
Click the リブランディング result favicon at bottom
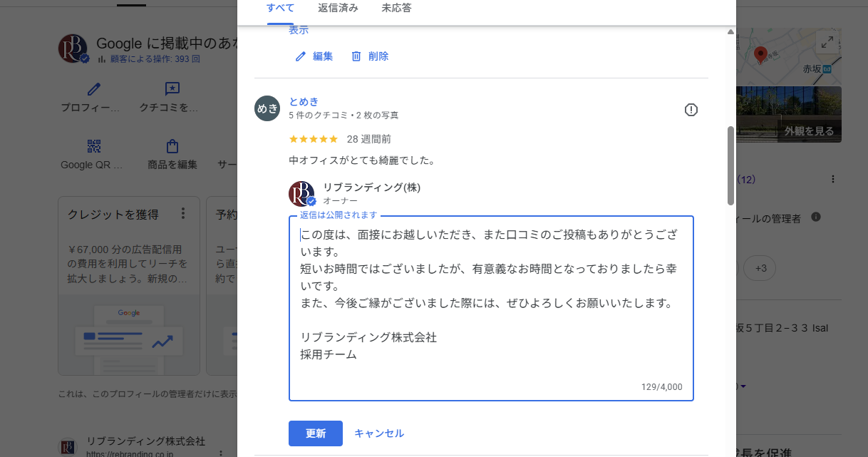pos(68,447)
